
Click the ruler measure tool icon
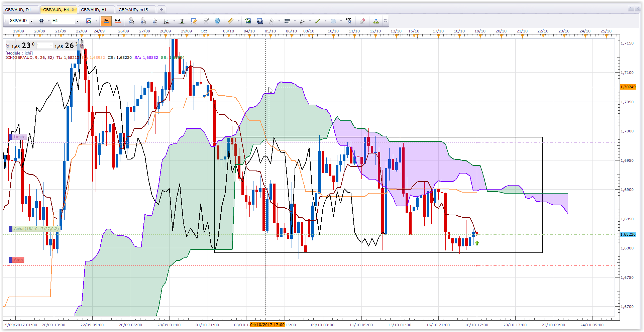231,21
